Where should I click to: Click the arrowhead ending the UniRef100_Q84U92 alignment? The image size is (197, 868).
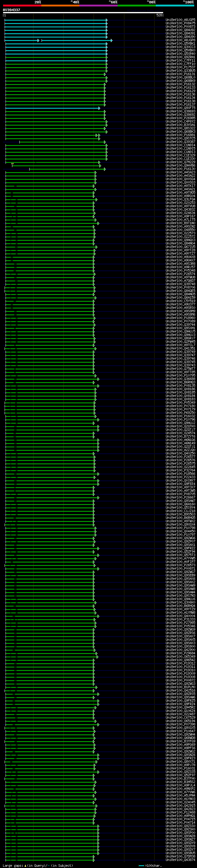[x=107, y=30]
